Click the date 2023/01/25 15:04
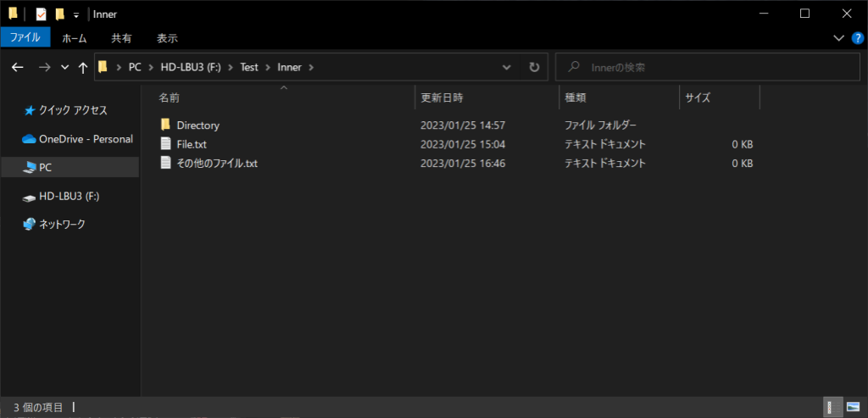Image resolution: width=868 pixels, height=418 pixels. 463,144
